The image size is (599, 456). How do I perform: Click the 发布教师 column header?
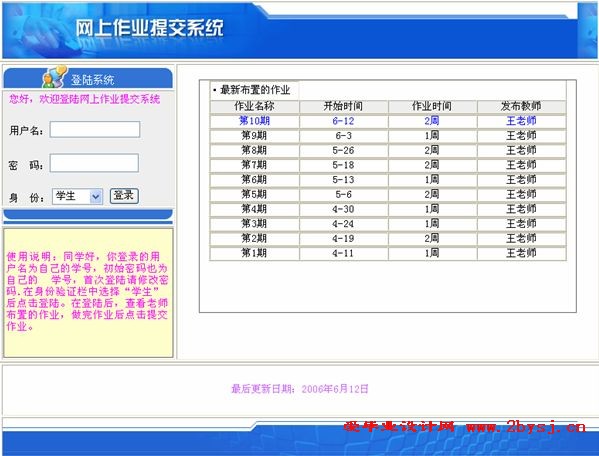tap(521, 106)
